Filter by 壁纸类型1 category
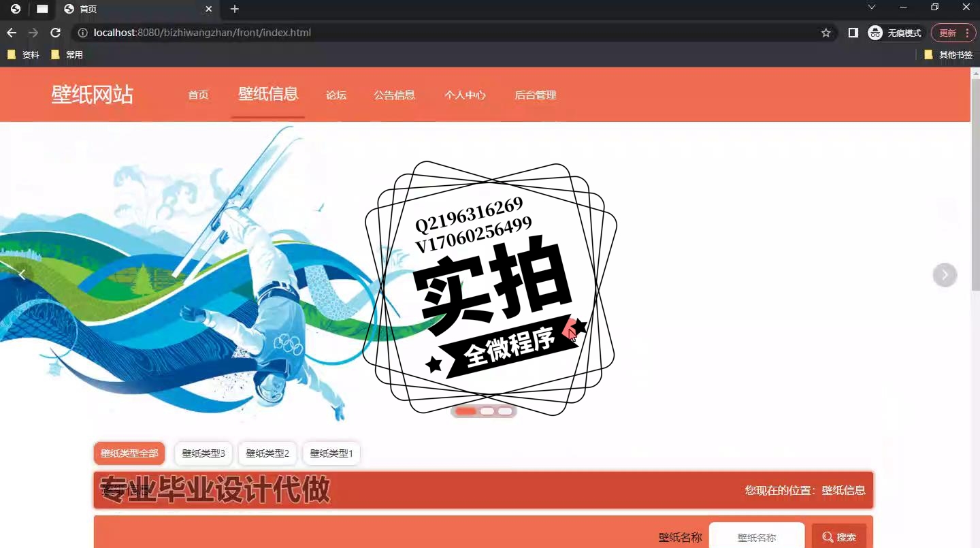Screen dimensions: 980x548 [331, 453]
